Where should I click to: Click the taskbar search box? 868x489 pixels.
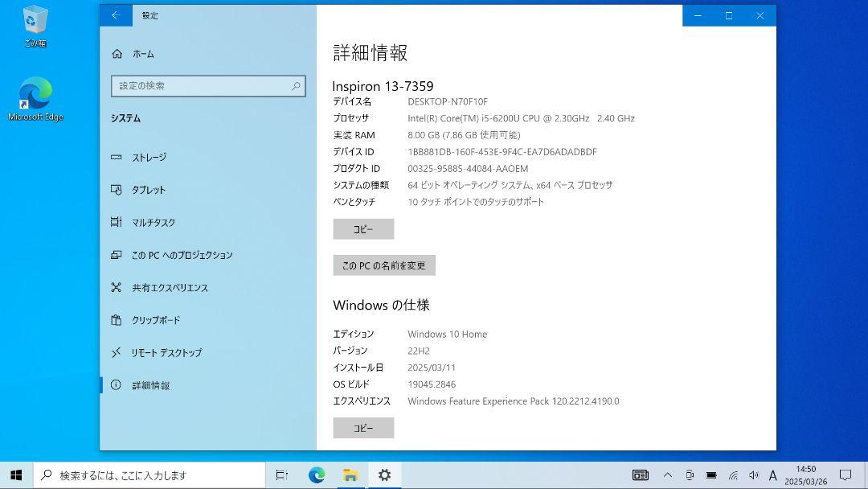(149, 475)
